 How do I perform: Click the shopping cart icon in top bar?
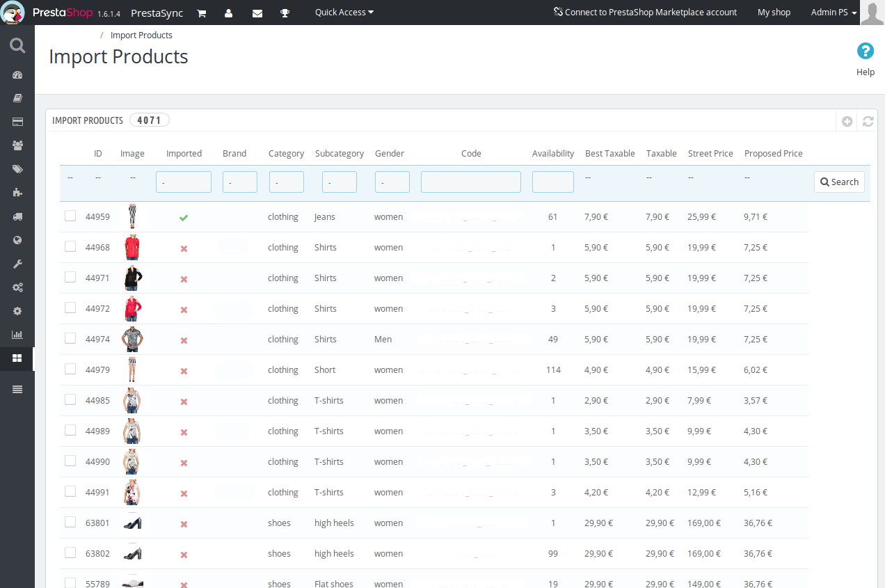click(202, 13)
